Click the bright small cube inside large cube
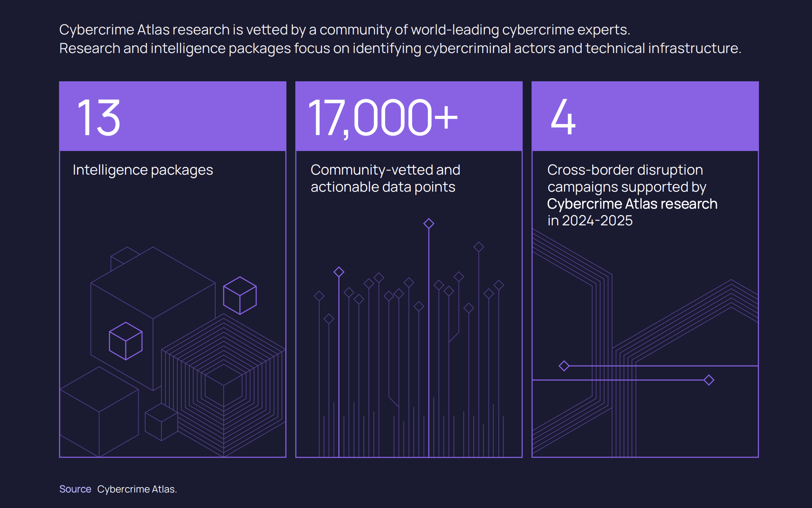Image resolution: width=812 pixels, height=508 pixels. click(x=126, y=341)
